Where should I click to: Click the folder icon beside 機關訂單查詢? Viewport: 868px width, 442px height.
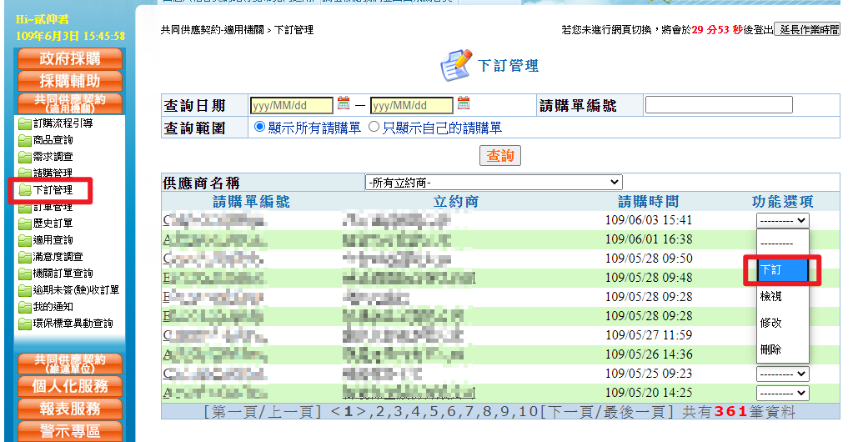pos(24,273)
